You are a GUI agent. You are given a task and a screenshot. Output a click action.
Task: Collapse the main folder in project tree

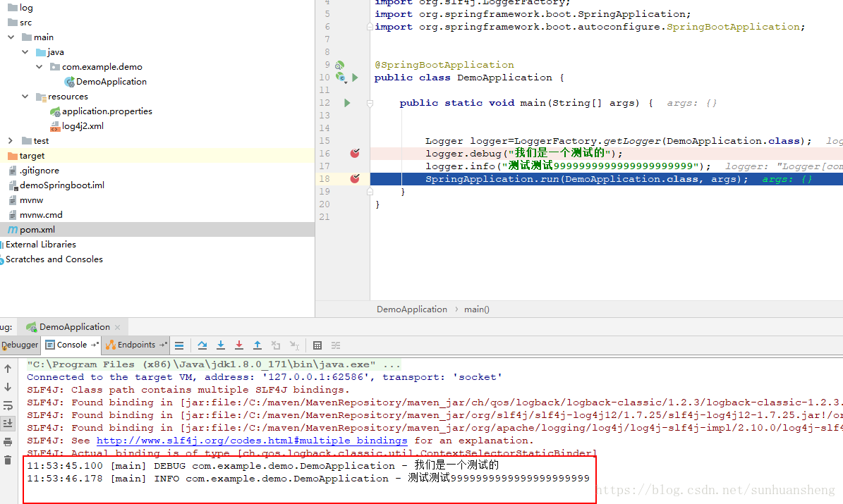tap(11, 37)
